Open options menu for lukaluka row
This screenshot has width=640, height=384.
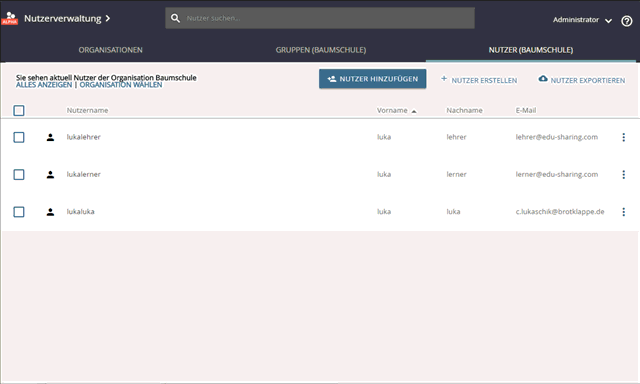click(x=623, y=212)
